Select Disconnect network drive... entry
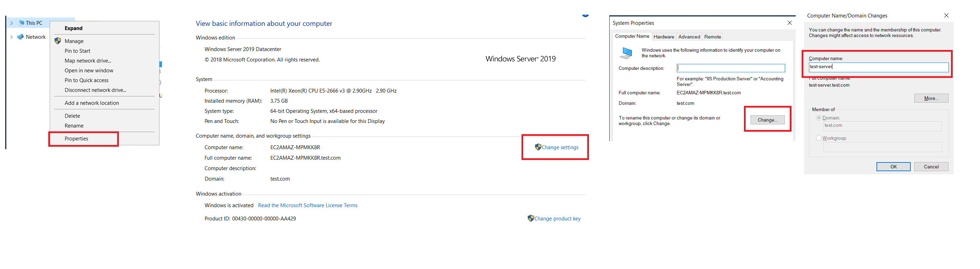This screenshot has width=980, height=269. point(104,90)
